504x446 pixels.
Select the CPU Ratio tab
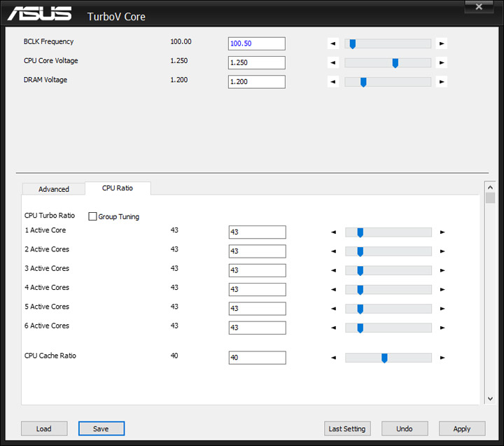pyautogui.click(x=118, y=188)
